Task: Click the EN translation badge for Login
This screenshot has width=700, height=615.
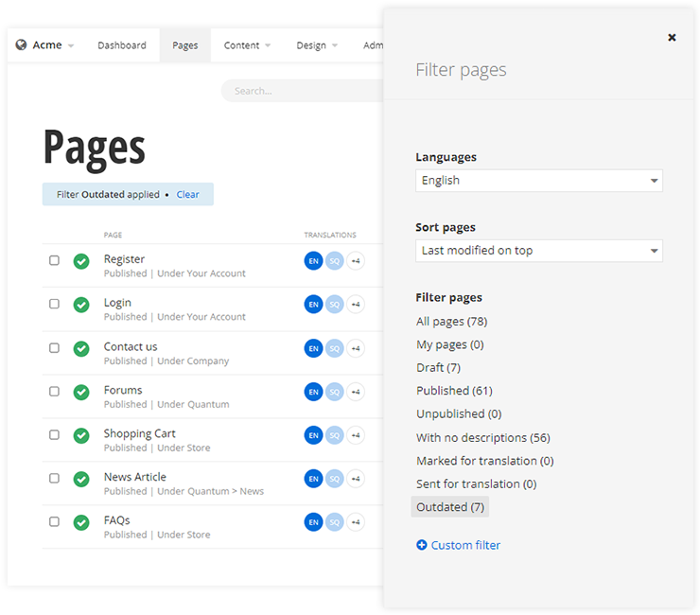Action: tap(313, 305)
